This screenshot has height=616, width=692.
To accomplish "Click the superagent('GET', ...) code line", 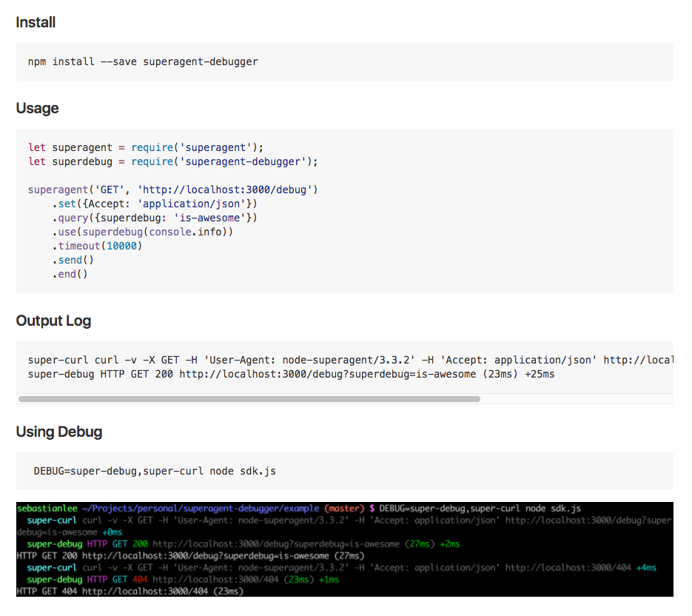I will [172, 190].
